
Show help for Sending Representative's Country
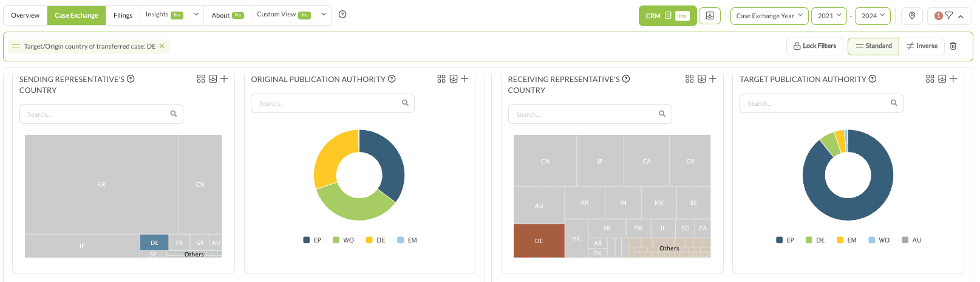[x=131, y=79]
